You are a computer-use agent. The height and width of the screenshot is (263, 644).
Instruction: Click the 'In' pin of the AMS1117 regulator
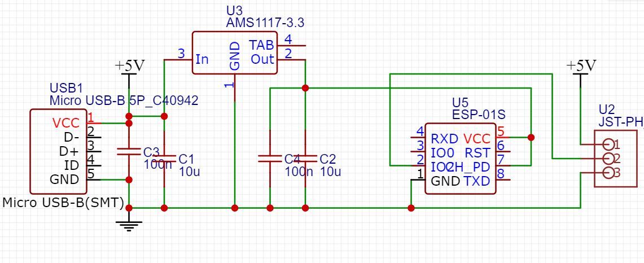[x=202, y=60]
